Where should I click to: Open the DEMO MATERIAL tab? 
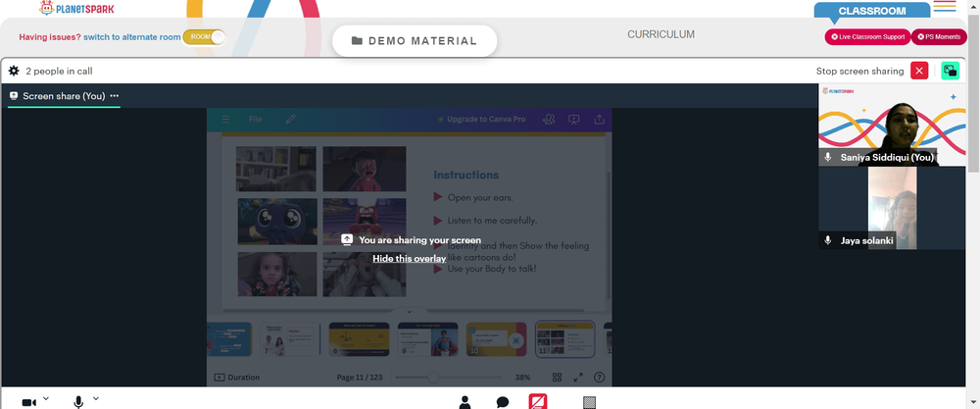415,40
